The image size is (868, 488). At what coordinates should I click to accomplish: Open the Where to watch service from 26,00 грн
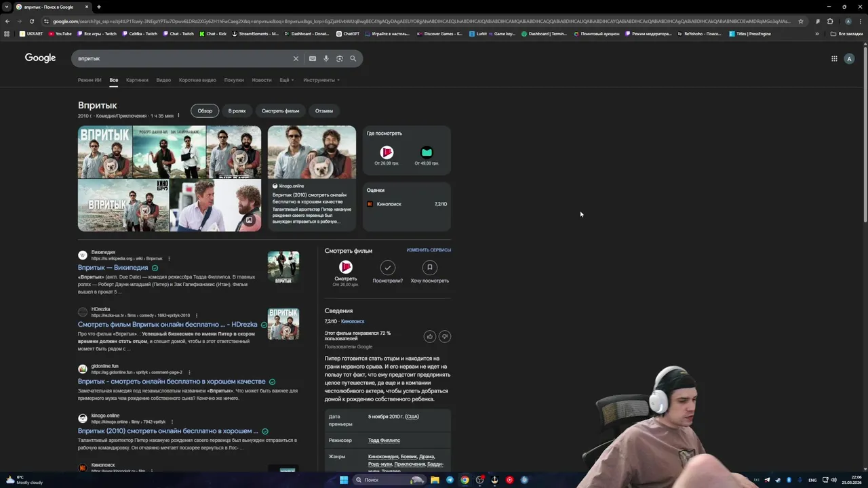387,155
